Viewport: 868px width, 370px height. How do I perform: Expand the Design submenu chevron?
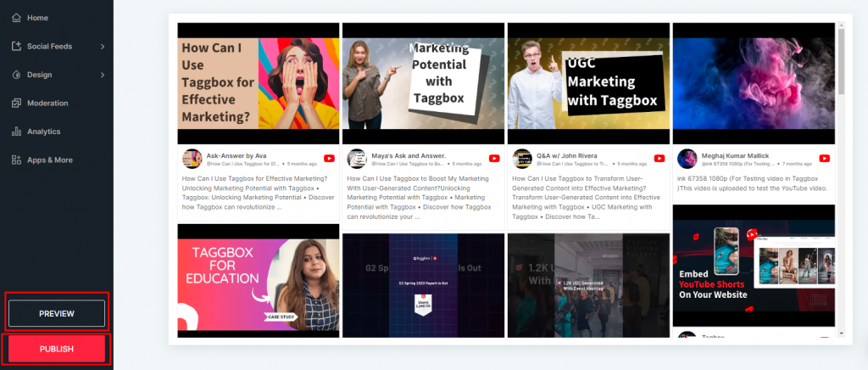coord(103,75)
